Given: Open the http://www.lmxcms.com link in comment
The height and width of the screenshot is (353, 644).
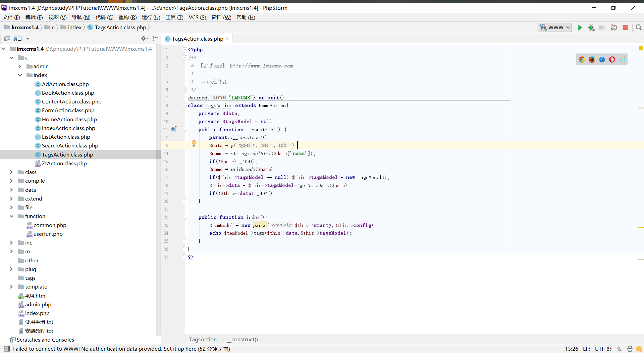Looking at the screenshot, I should pos(261,66).
